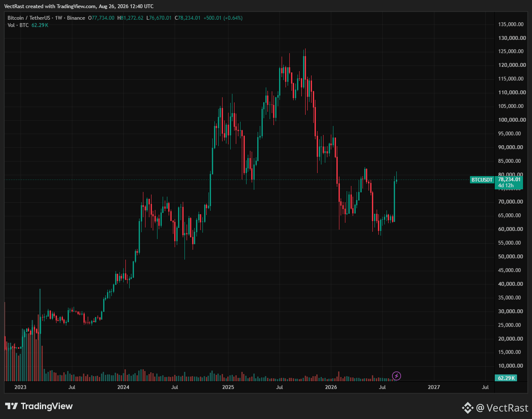Image resolution: width=532 pixels, height=419 pixels.
Task: Click the high value H81,272.62
Action: tap(130, 18)
